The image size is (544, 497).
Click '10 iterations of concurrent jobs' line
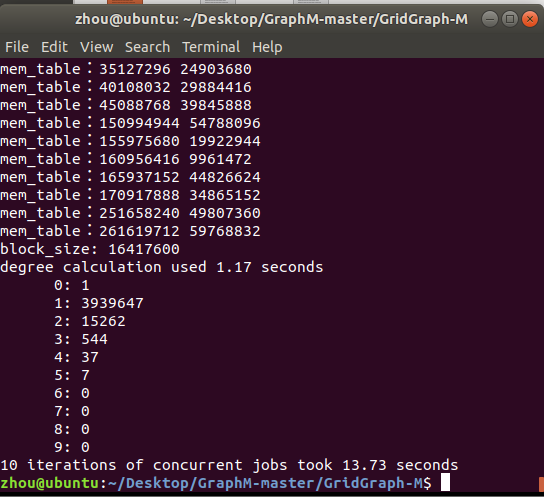pos(229,465)
